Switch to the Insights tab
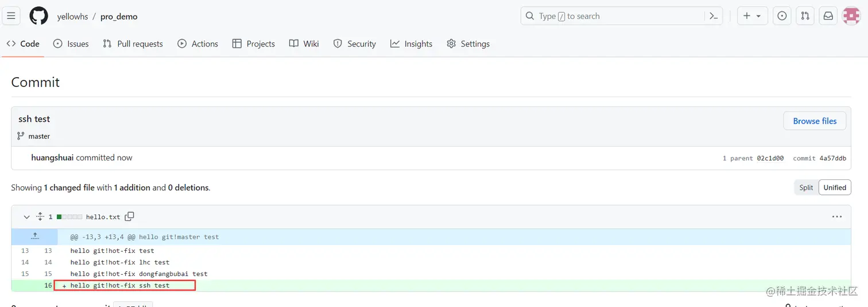Screen dimensions: 868x307 pyautogui.click(x=412, y=44)
